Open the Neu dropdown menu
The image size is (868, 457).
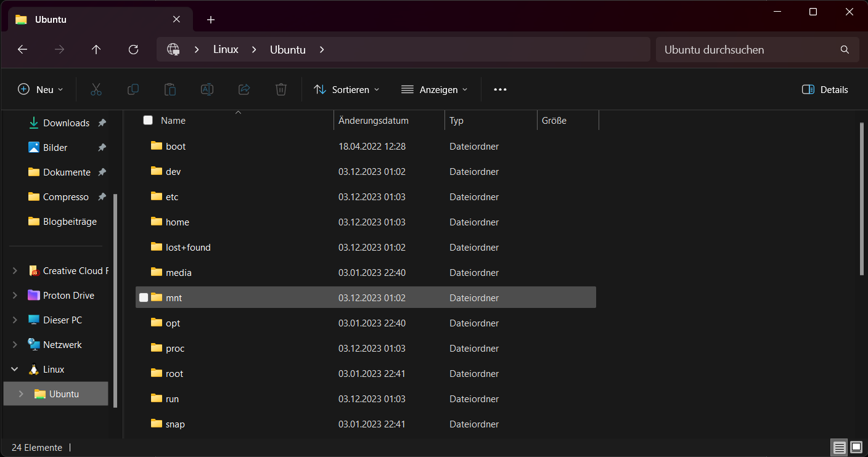pyautogui.click(x=41, y=89)
